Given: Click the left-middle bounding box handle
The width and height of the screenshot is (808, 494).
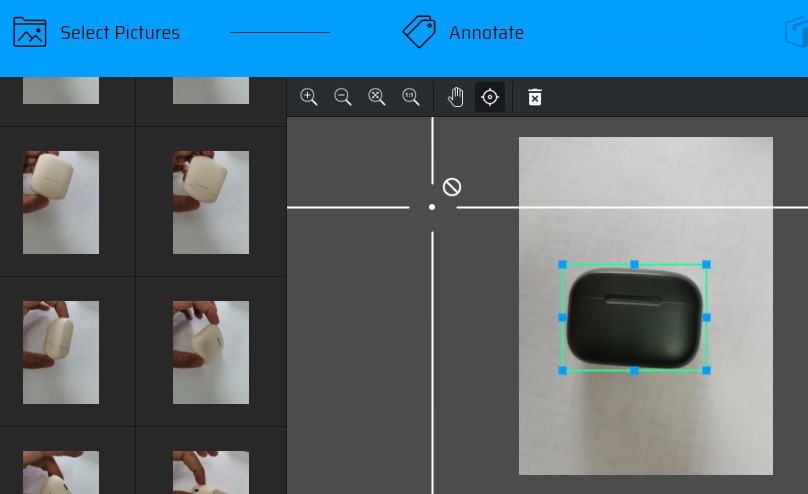Looking at the screenshot, I should tap(563, 318).
